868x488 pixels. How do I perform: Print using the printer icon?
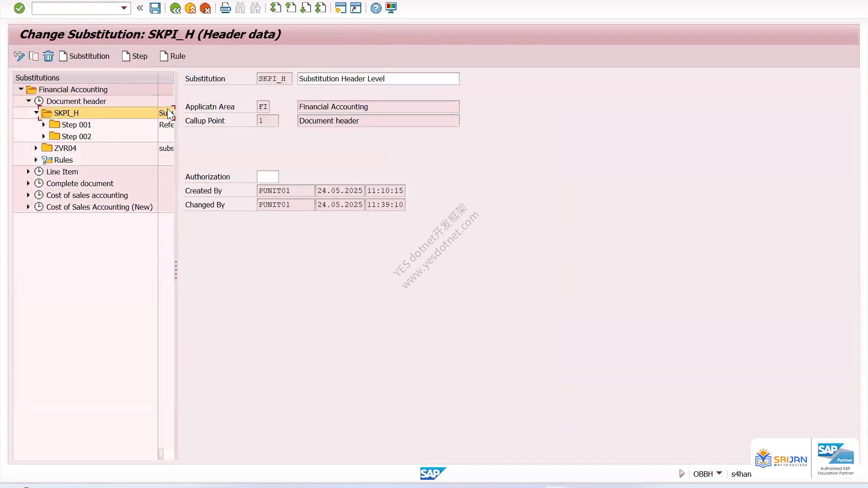(x=225, y=8)
